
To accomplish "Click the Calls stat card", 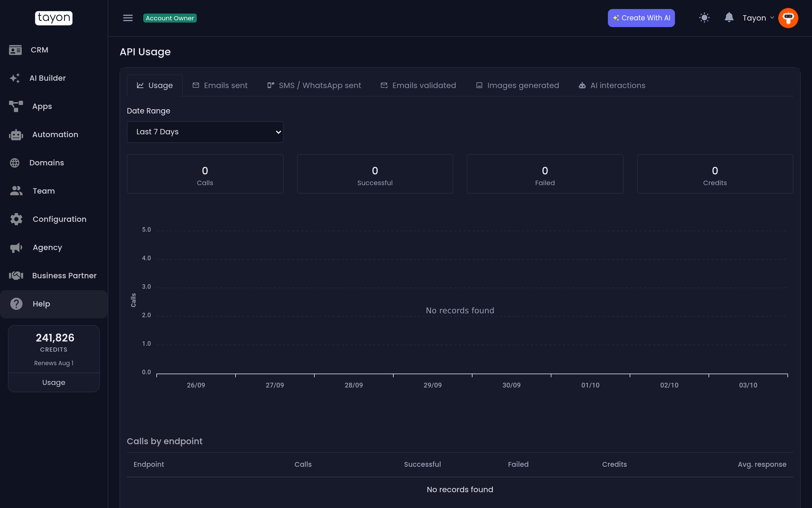I will point(205,174).
